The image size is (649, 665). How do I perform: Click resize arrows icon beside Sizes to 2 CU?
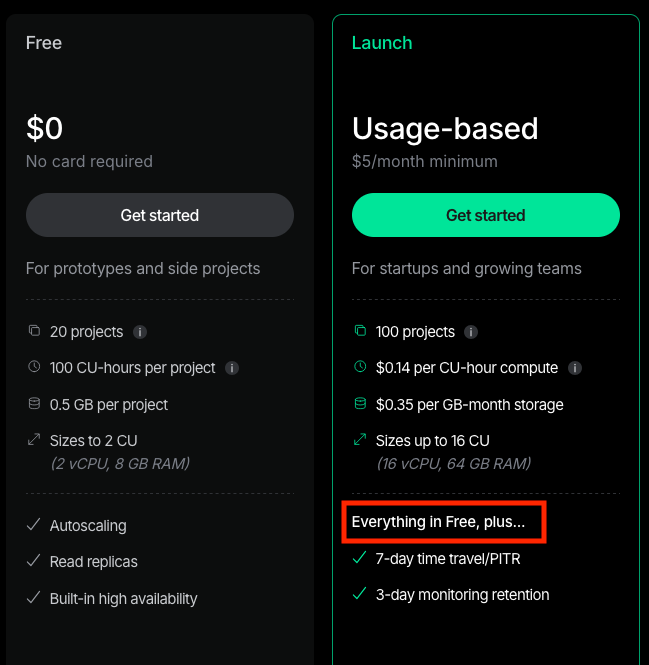click(34, 440)
